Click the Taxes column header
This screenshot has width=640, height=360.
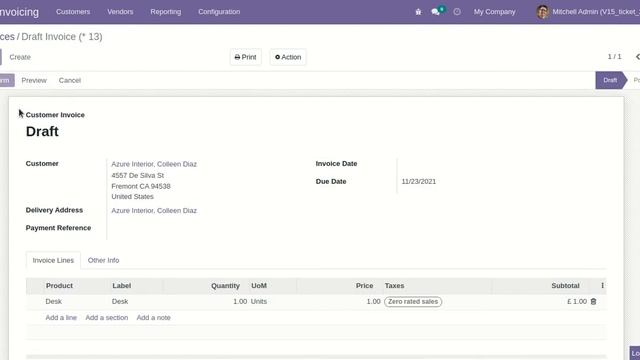pos(394,286)
